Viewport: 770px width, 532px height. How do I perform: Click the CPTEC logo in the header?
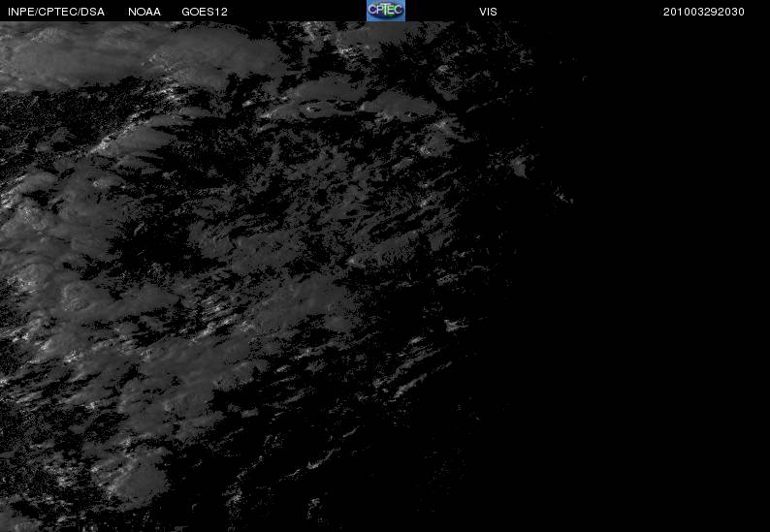pos(386,11)
